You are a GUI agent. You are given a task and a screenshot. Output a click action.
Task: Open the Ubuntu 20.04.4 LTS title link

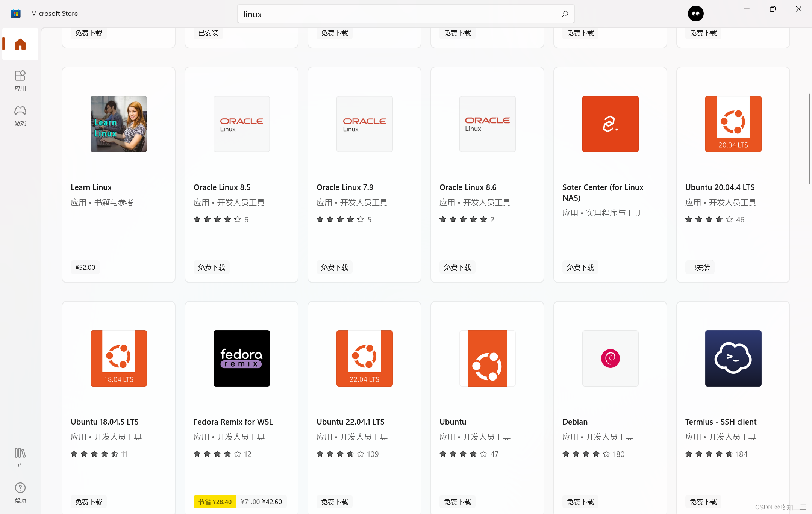720,187
